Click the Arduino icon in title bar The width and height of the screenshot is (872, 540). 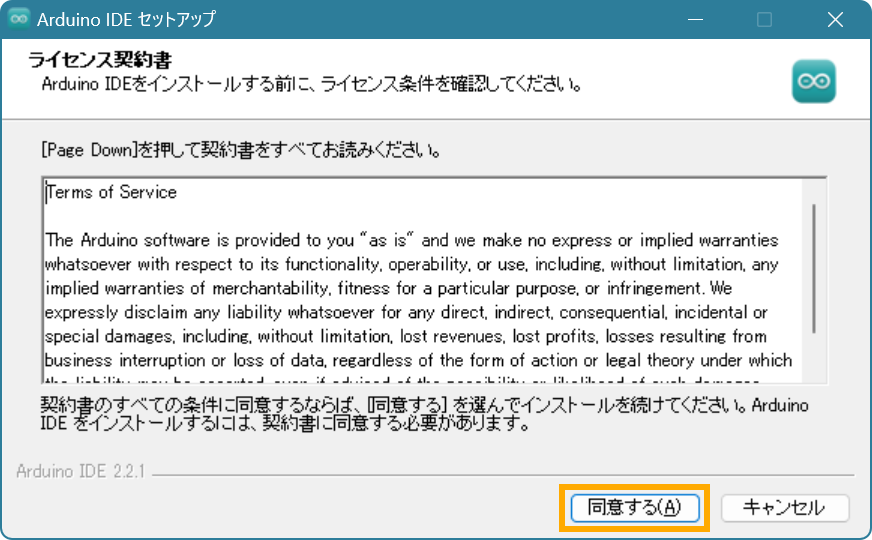18,19
